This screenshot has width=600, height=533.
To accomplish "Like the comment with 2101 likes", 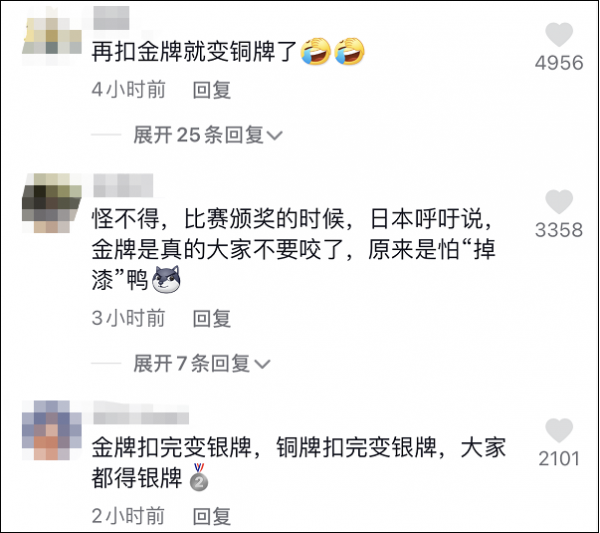I will point(559,430).
